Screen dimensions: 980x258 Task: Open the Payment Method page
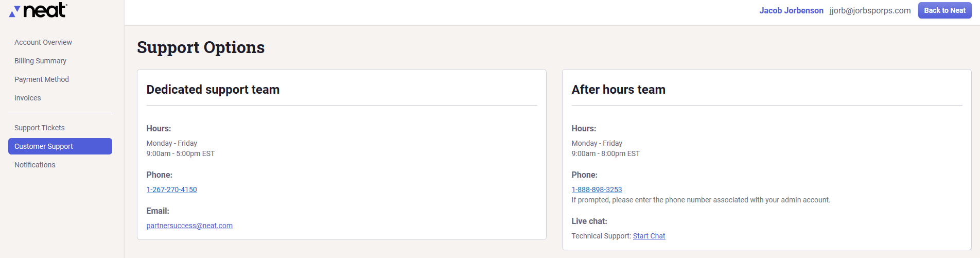(42, 79)
